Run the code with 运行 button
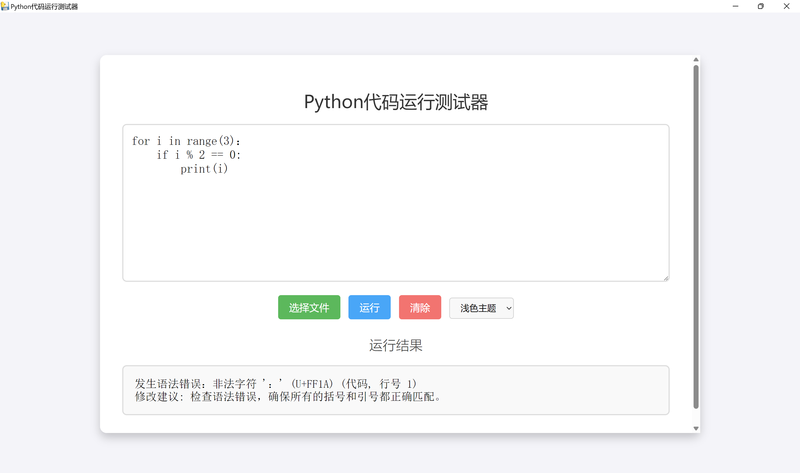This screenshot has width=800, height=473. click(x=369, y=307)
